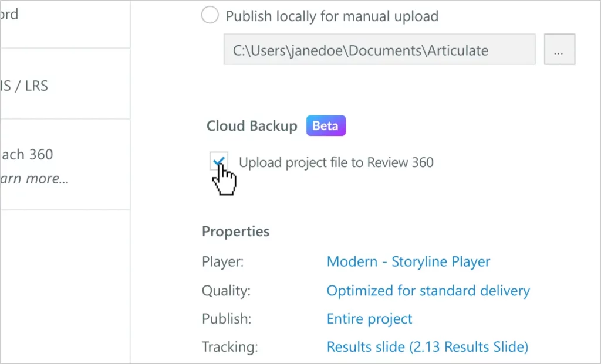
Task: Change the Optimized for standard delivery quality setting
Action: click(x=428, y=291)
